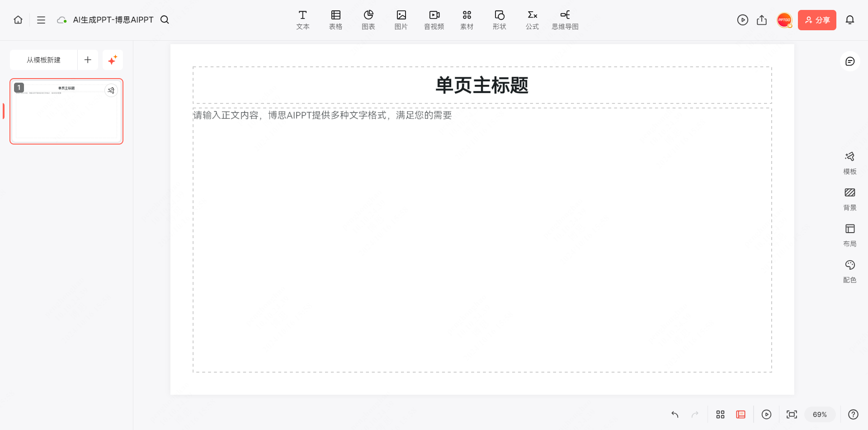
Task: Go to the home page icon
Action: pos(18,20)
